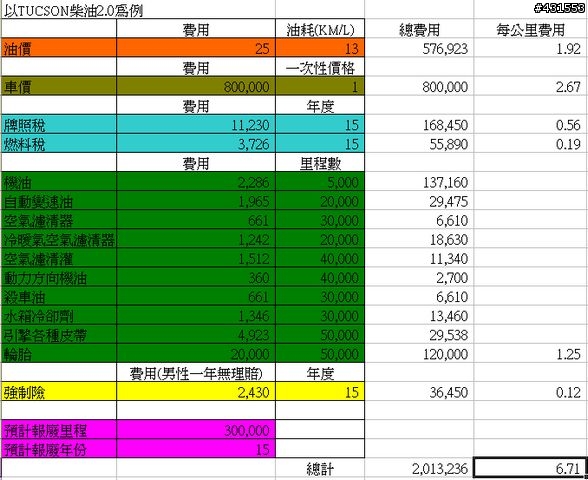
Task: Click the per-km car cost 2.67
Action: click(530, 87)
